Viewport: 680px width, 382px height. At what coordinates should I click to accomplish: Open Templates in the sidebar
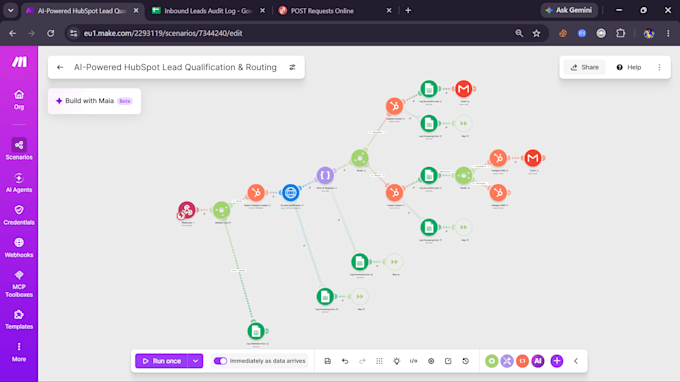(19, 320)
